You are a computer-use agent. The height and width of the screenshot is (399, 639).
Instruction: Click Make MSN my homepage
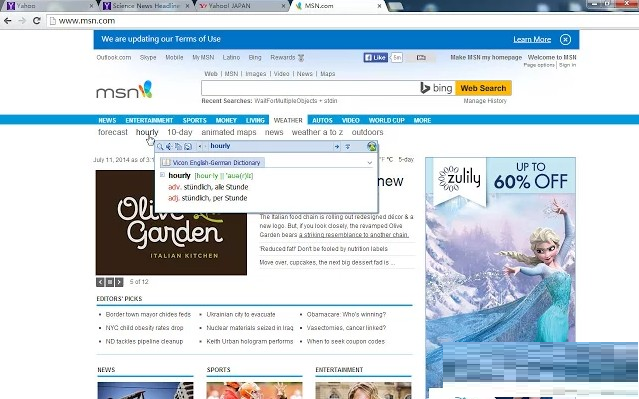click(486, 57)
